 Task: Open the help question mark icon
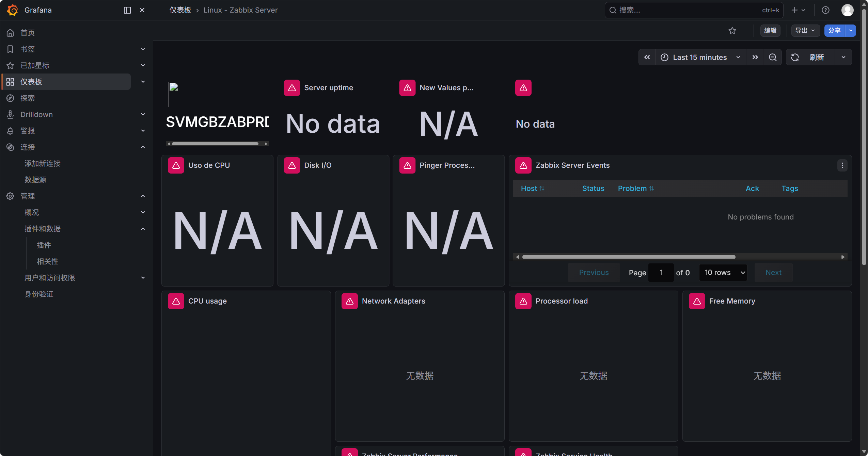[825, 10]
